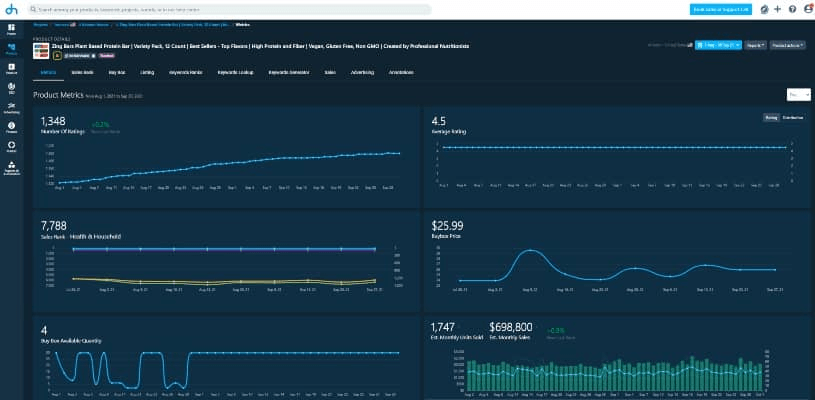Click the blue book a demo button

click(x=720, y=9)
